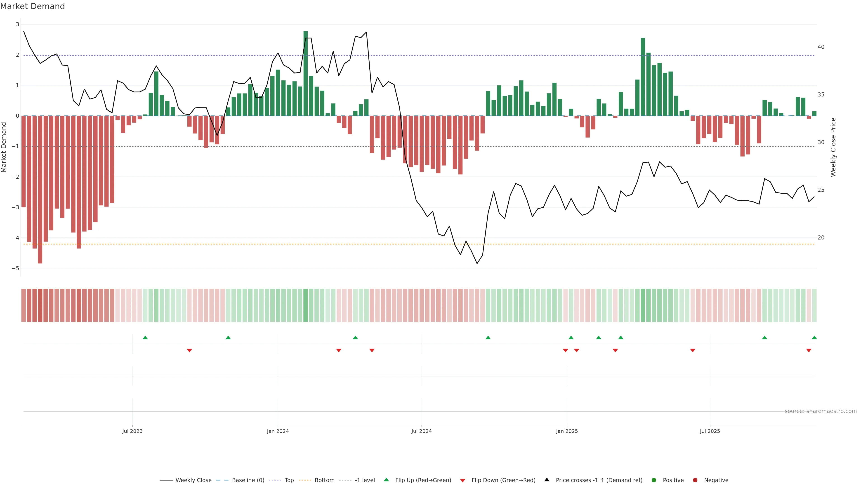Click the Market Demand chart title
Image resolution: width=868 pixels, height=488 pixels.
click(x=32, y=6)
